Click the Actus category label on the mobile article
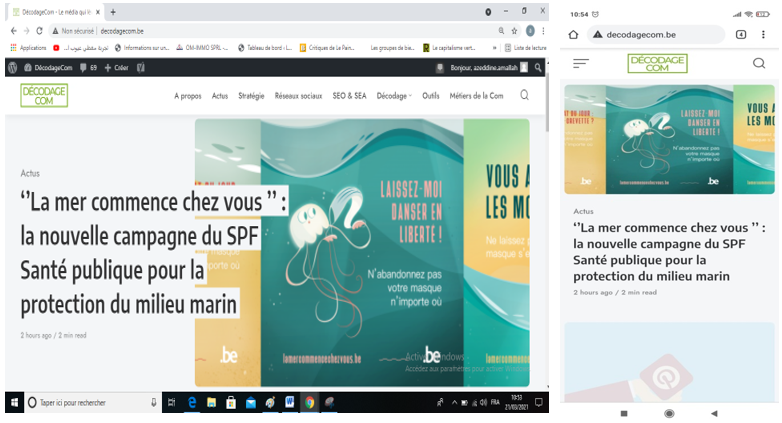 583,212
